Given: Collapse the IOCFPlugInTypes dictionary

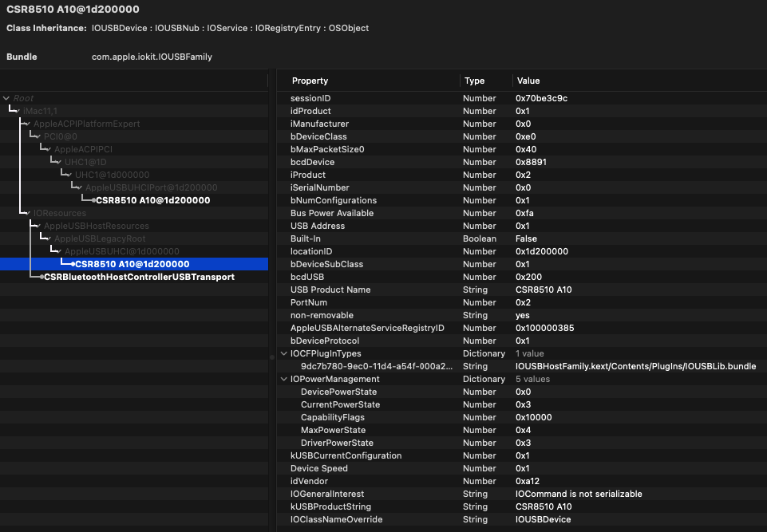Looking at the screenshot, I should (x=283, y=353).
